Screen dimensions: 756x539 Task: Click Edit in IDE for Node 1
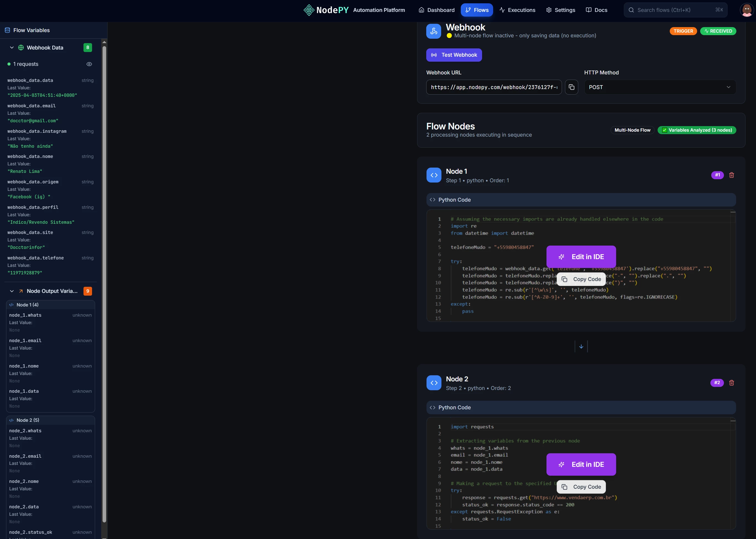click(x=581, y=257)
